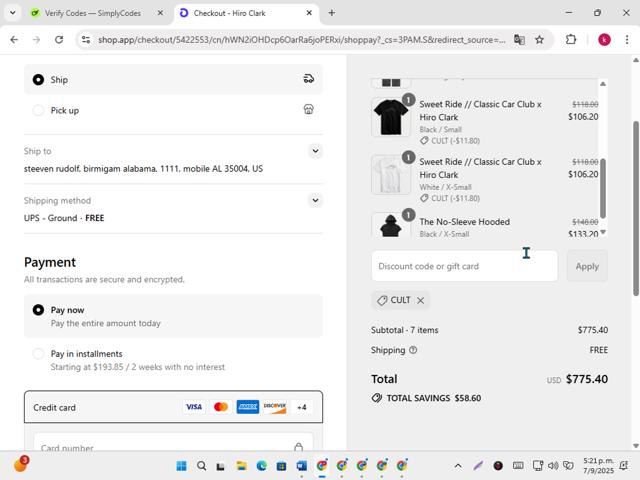Go forward to the next page
Image resolution: width=640 pixels, height=480 pixels.
pyautogui.click(x=37, y=40)
